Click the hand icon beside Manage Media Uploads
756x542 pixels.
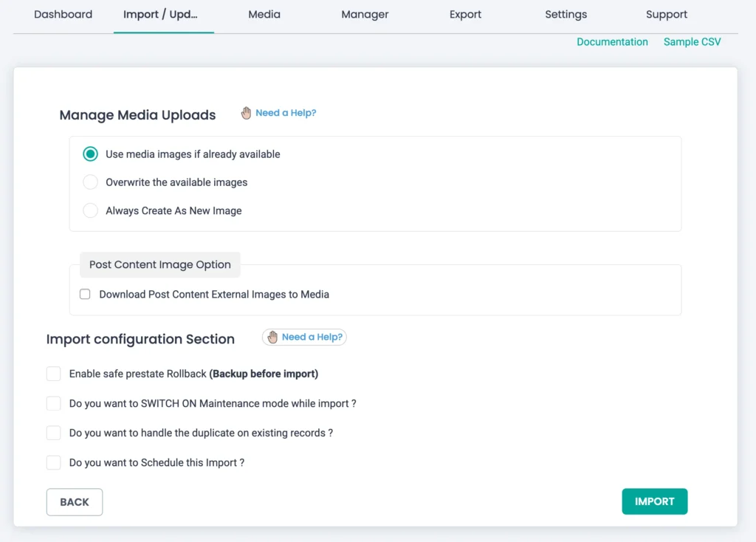(x=247, y=113)
